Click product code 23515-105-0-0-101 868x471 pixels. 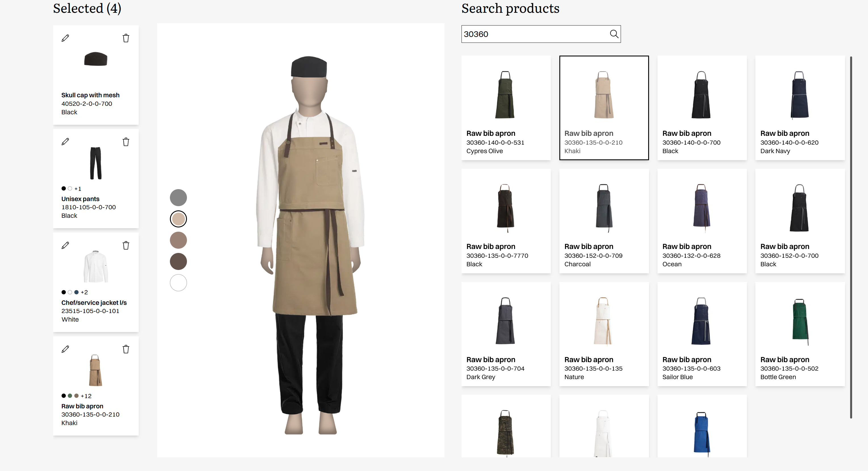click(x=90, y=311)
